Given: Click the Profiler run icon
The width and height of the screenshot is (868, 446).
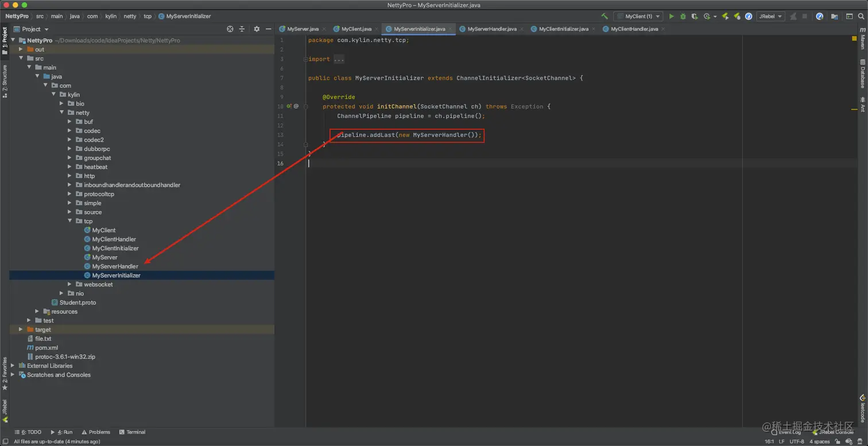Looking at the screenshot, I should 707,17.
